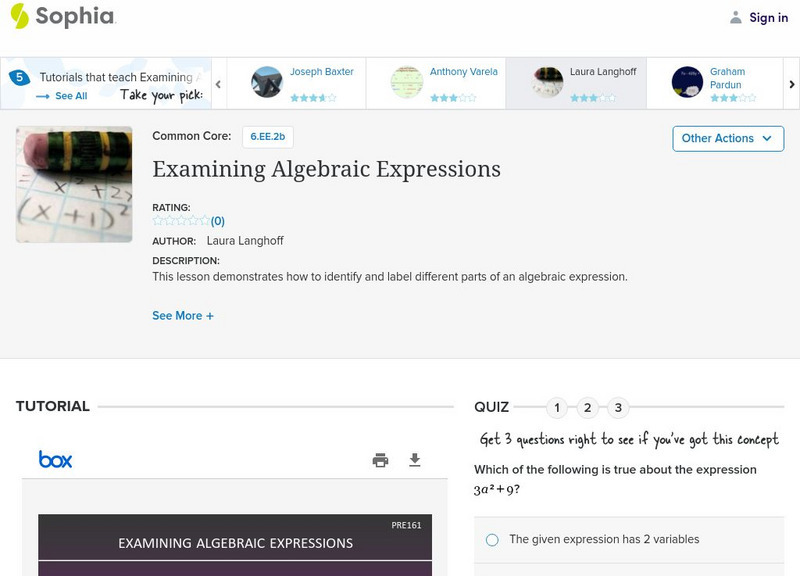Go to quiz question 1
800x576 pixels.
click(557, 407)
